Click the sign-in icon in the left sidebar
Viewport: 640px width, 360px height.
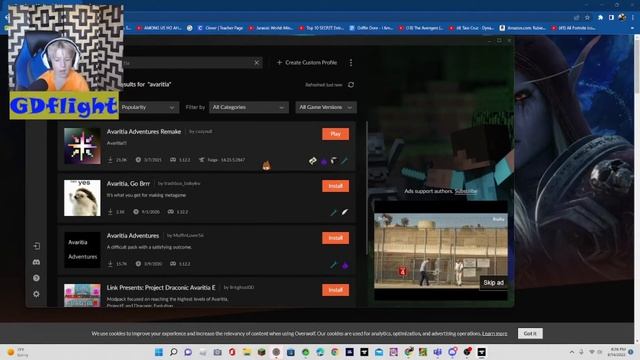coord(36,246)
